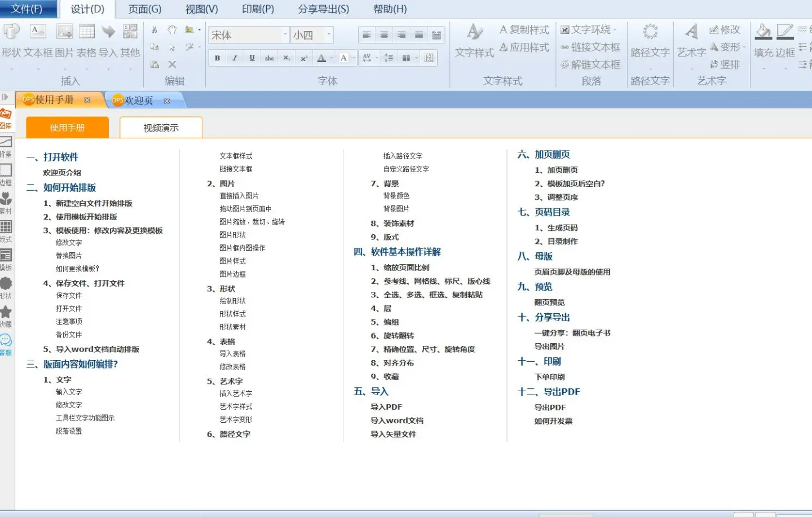Select the 路径文字 path text tool
Viewport: 812px width, 517px height.
point(650,33)
